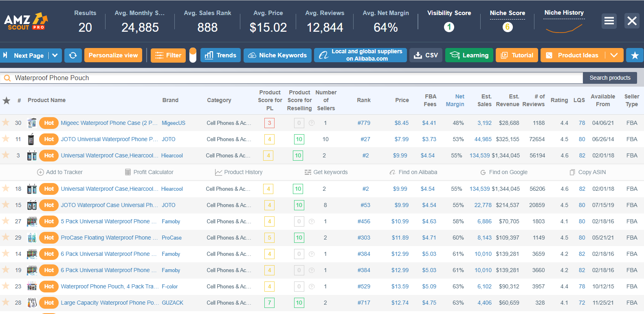Viewport: 644px width, 314px height.
Task: Click the Search products button
Action: point(610,78)
